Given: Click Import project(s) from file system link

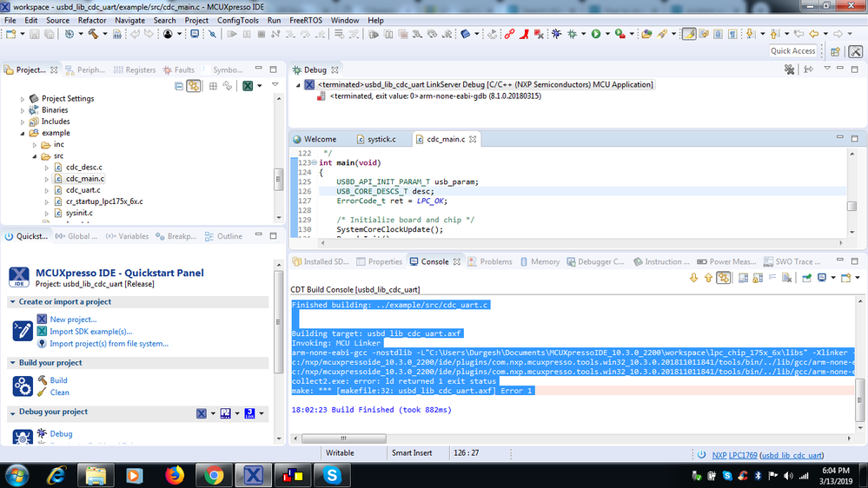Looking at the screenshot, I should [109, 344].
